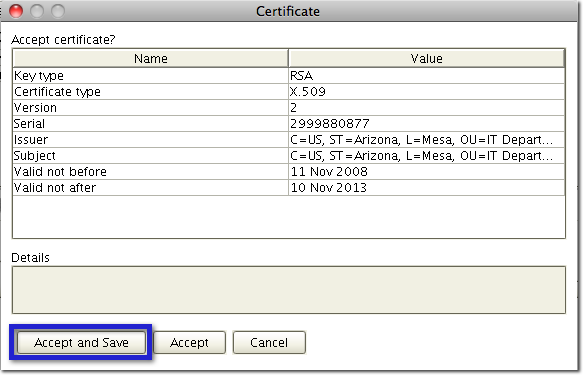Cancel the certificate dialog
The height and width of the screenshot is (375, 583).
(269, 342)
